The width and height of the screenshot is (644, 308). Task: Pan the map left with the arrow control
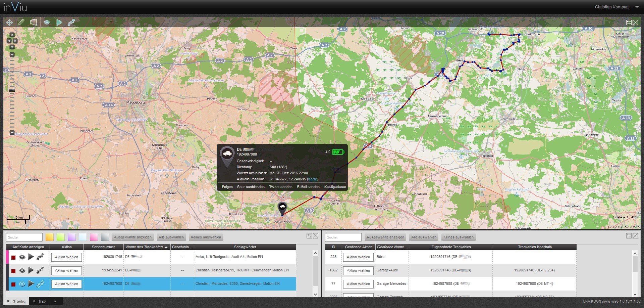[9, 41]
